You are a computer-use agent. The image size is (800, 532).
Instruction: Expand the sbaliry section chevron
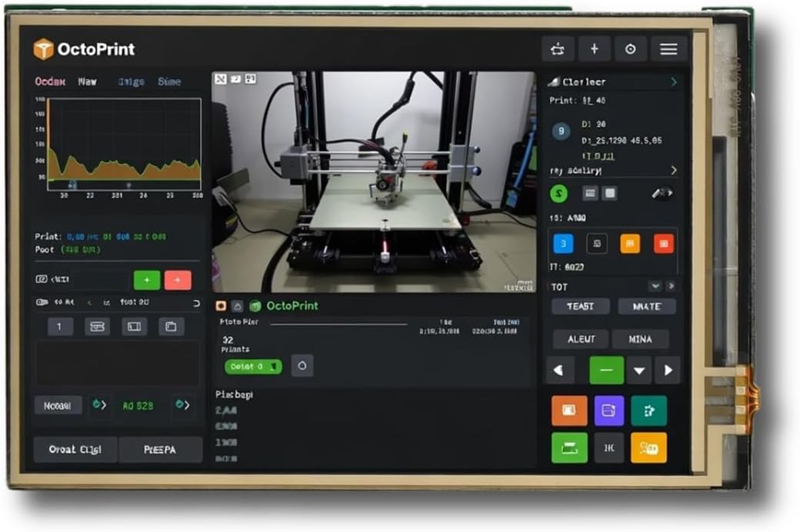click(674, 170)
